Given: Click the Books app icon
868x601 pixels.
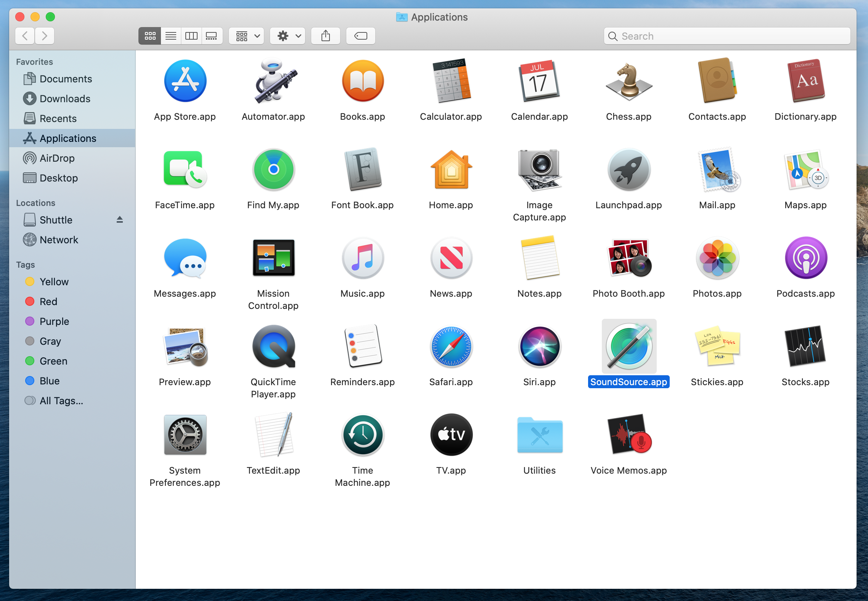Looking at the screenshot, I should pyautogui.click(x=363, y=80).
